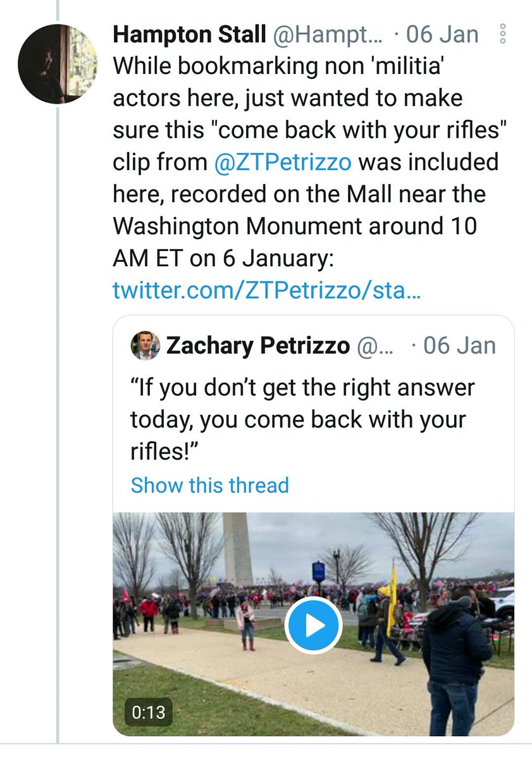Click the Zachary Petrizzo display name
The height and width of the screenshot is (759, 532).
[257, 346]
